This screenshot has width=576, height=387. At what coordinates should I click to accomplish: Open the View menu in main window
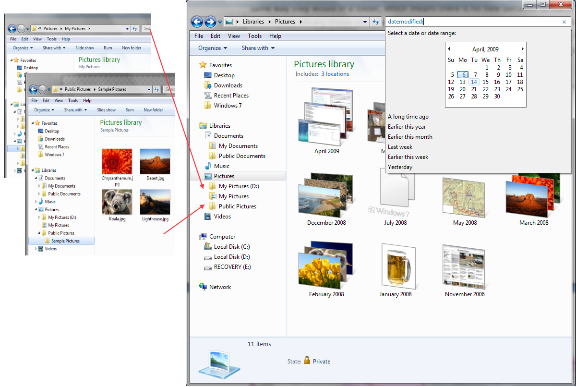coord(234,36)
